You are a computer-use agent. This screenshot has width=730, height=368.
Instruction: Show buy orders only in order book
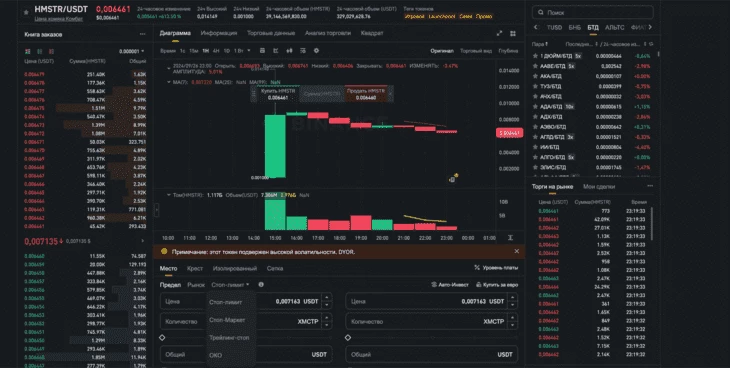(40, 51)
